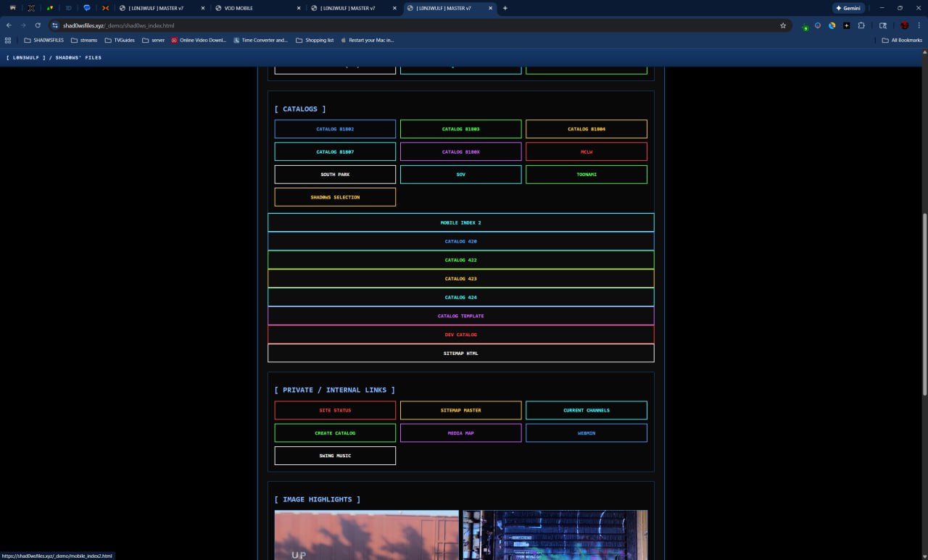The height and width of the screenshot is (560, 928).
Task: Close the VOID MOBILE tab
Action: [298, 8]
